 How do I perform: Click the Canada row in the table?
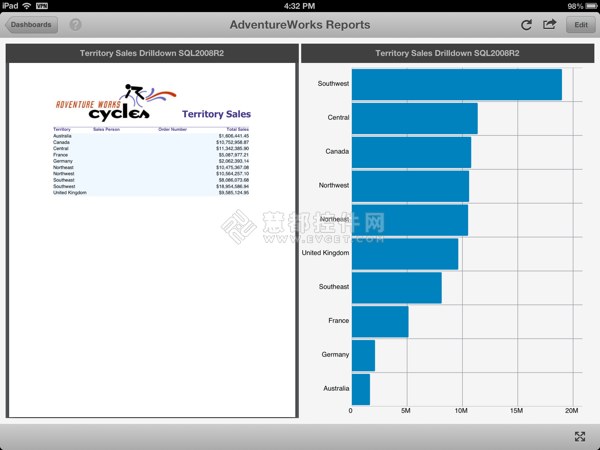[151, 142]
